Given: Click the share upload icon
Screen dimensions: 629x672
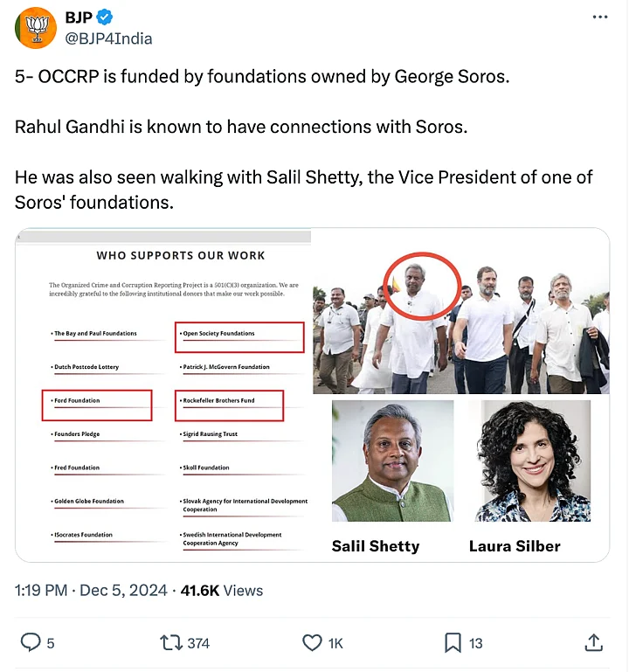Looking at the screenshot, I should (594, 643).
